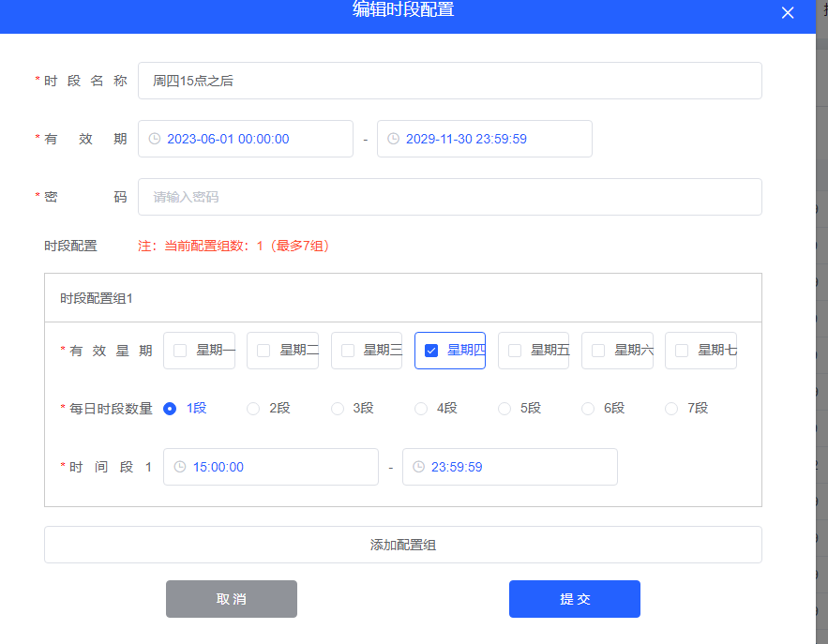Close the 编辑时段配置 dialog with X
This screenshot has width=828, height=644.
(788, 12)
